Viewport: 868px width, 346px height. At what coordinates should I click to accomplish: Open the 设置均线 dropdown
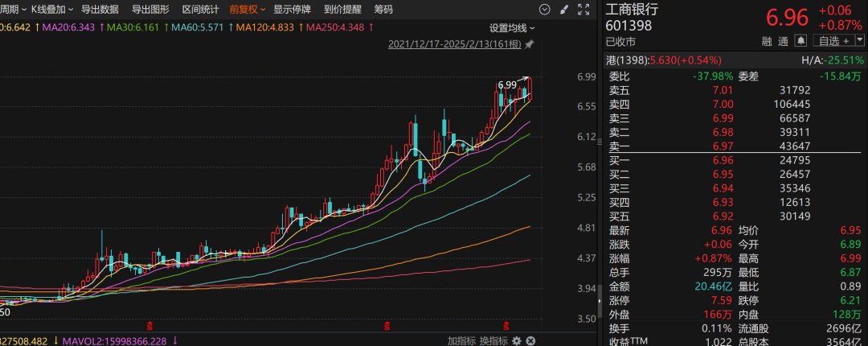(x=512, y=27)
